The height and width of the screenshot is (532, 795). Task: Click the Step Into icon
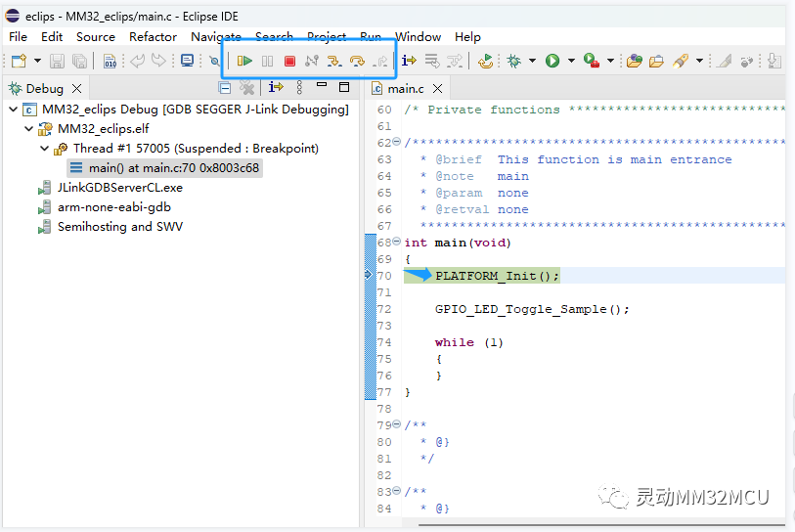coord(334,61)
